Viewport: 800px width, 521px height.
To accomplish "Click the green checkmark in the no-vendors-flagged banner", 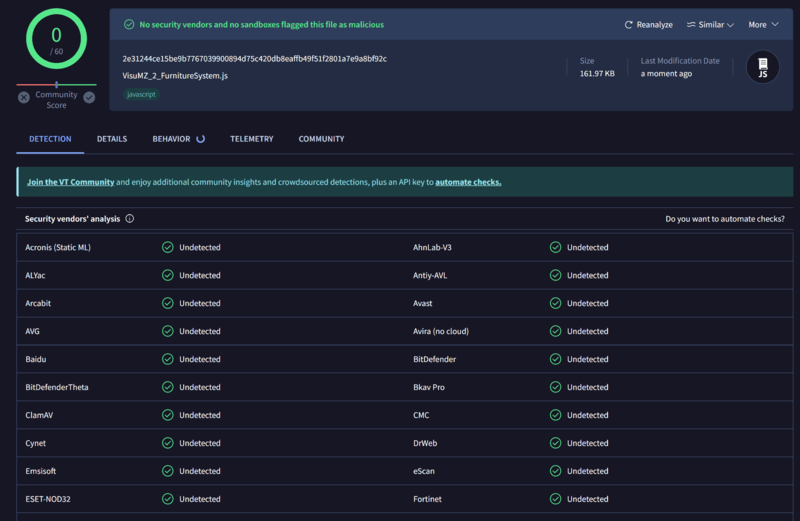I will (129, 25).
